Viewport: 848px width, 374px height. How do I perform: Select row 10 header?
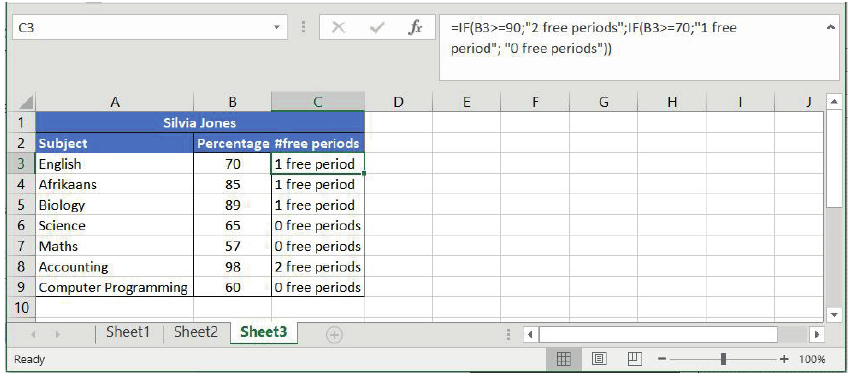(22, 308)
